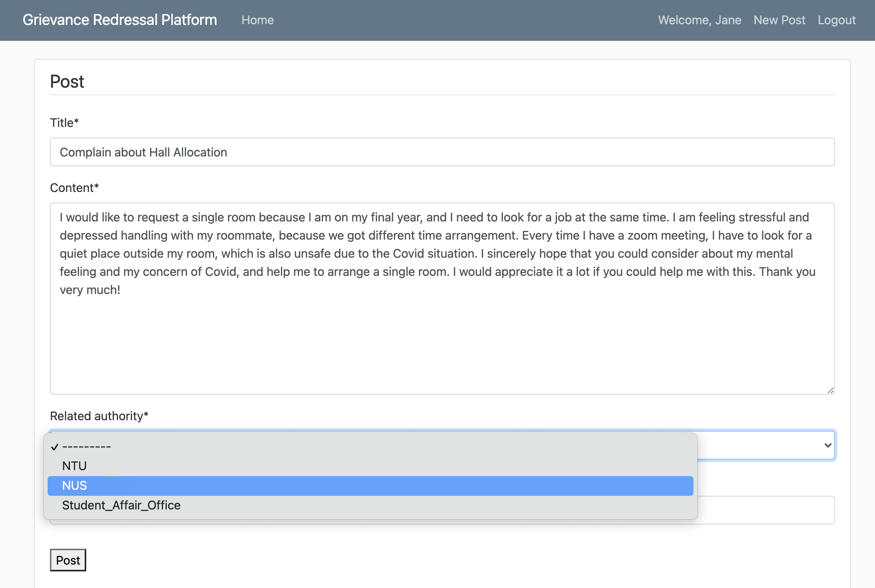
Task: Log out using the Logout link
Action: (x=836, y=20)
